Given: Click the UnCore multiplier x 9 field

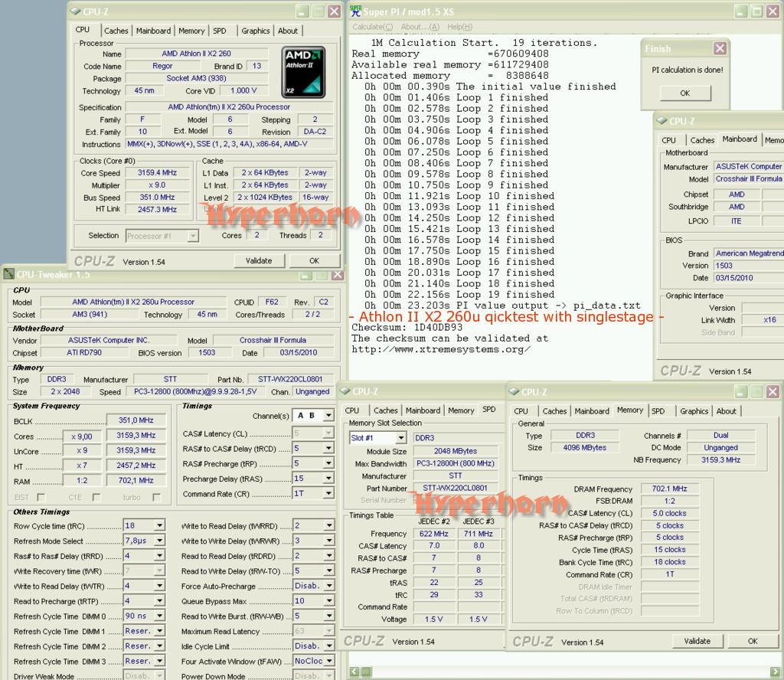Looking at the screenshot, I should 81,450.
